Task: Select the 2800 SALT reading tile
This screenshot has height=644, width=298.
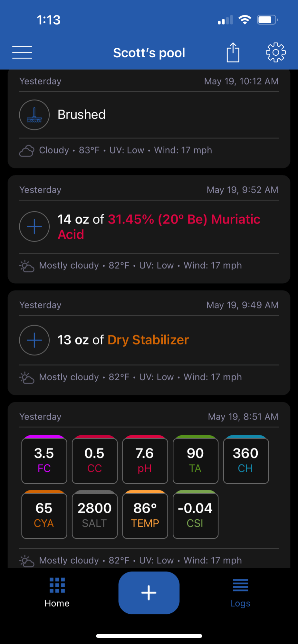Action: click(94, 515)
